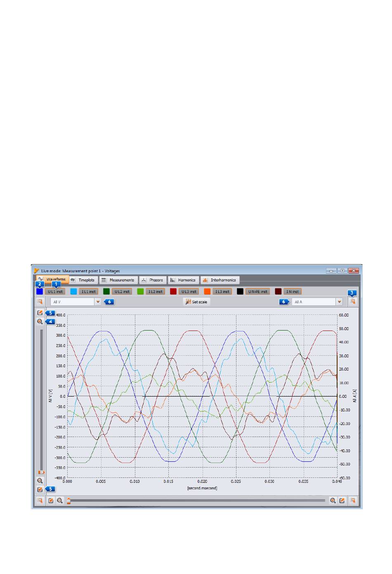Click bottom-right corner pointer icon
392x574 pixels.
tap(352, 501)
